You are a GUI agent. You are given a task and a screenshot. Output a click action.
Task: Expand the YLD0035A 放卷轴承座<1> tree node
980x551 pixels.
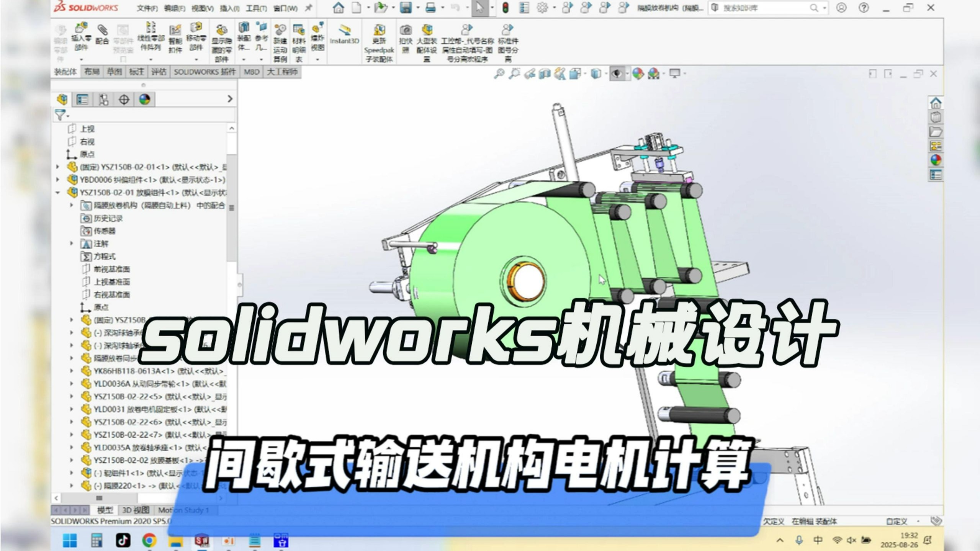click(x=71, y=448)
